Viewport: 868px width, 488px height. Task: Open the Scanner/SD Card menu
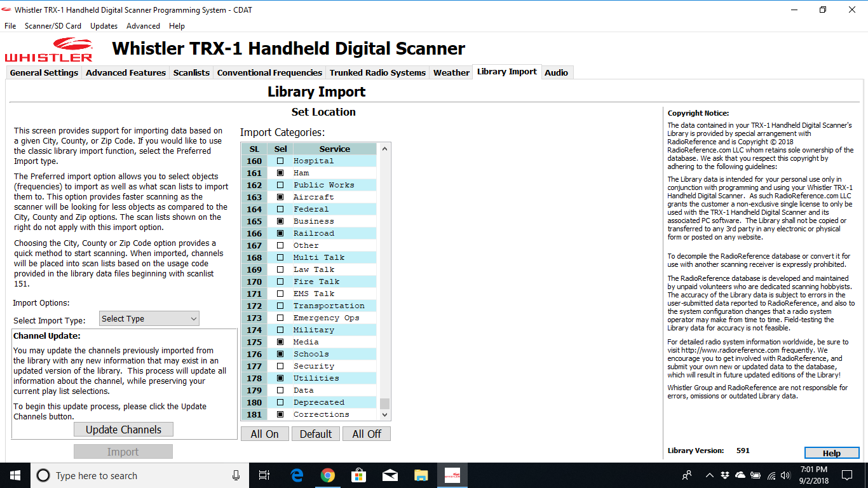[53, 26]
